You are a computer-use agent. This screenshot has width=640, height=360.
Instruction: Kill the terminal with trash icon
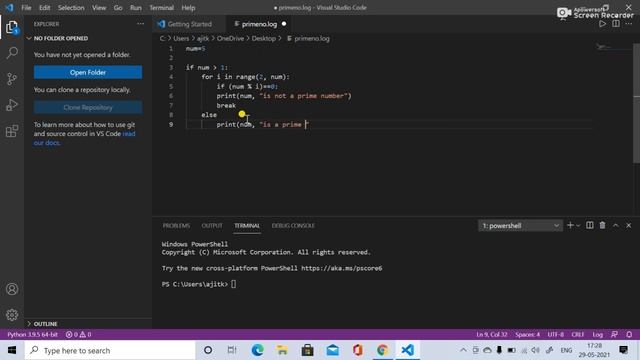[x=602, y=225]
